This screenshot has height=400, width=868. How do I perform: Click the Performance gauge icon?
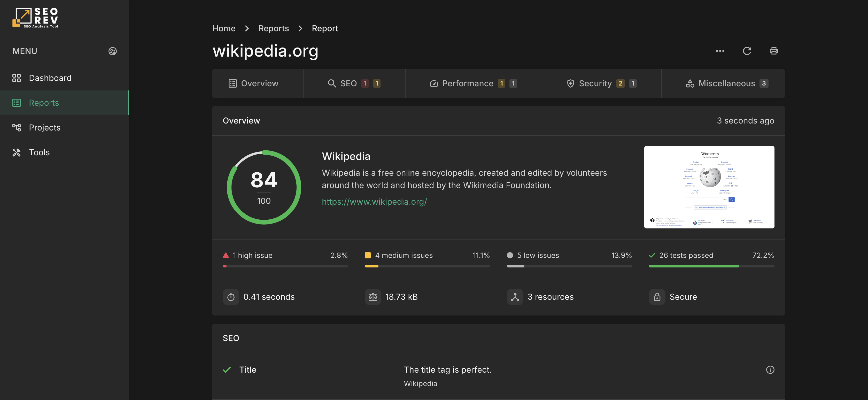(434, 83)
